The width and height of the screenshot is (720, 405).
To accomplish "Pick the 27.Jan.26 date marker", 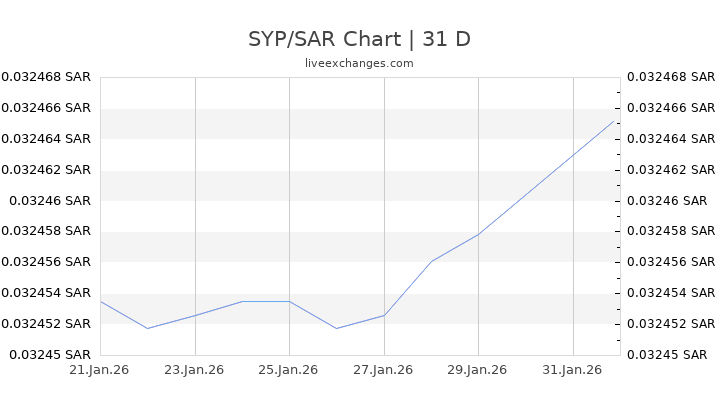I will (384, 369).
